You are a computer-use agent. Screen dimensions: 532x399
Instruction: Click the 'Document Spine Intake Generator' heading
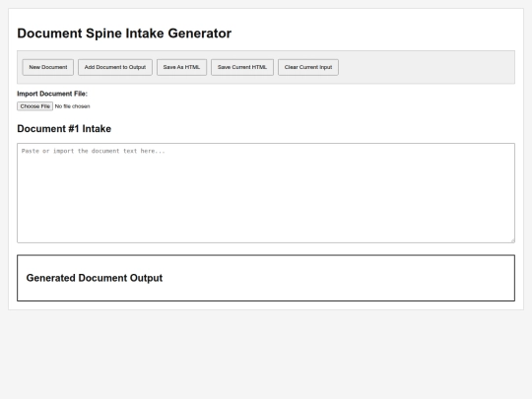(x=124, y=33)
